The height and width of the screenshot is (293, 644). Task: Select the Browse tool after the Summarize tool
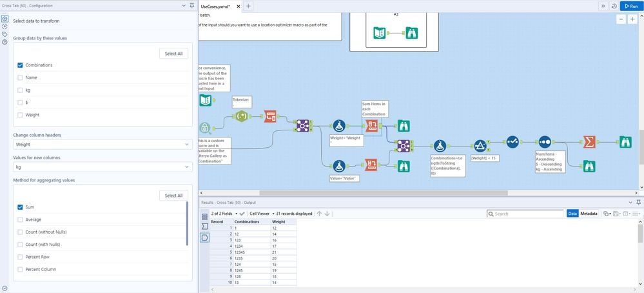point(626,142)
